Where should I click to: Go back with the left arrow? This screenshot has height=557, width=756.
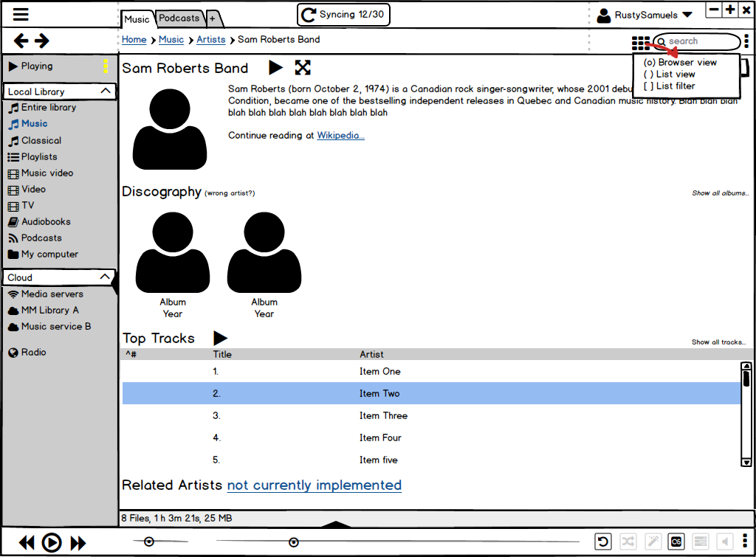coord(21,41)
